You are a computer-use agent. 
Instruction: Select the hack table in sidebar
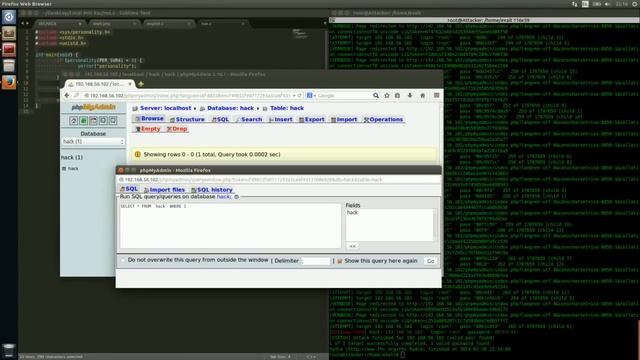pos(73,168)
